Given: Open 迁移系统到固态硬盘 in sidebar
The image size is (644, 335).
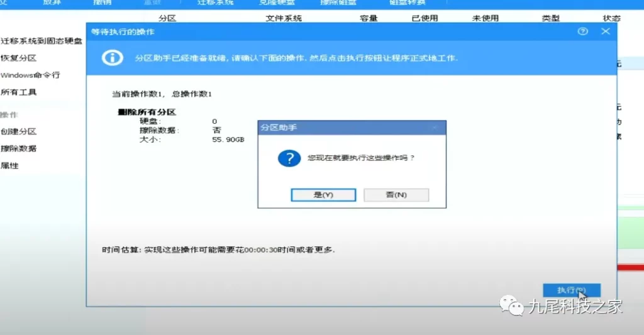Looking at the screenshot, I should [x=42, y=41].
